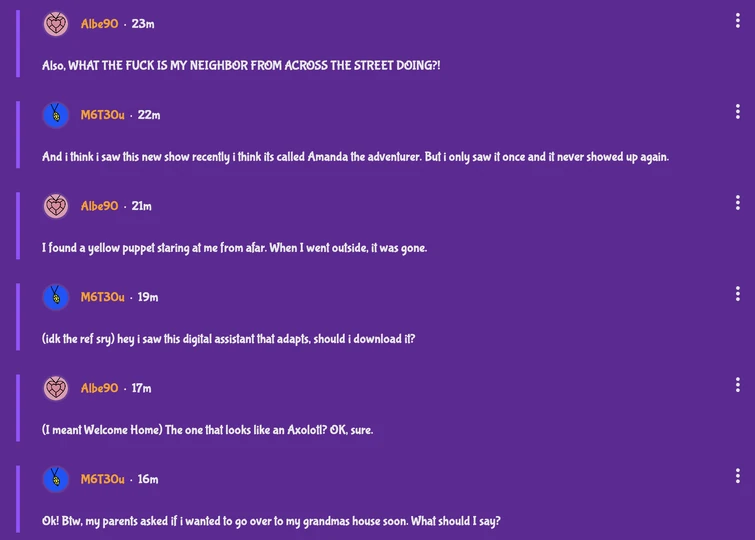
Task: Click Albe90's avatar on the 21m comment
Action: (56, 206)
